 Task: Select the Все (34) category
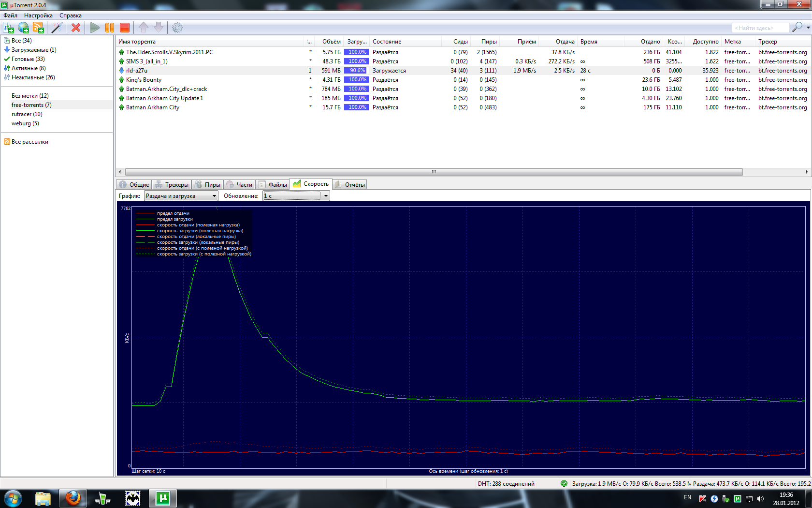(21, 41)
